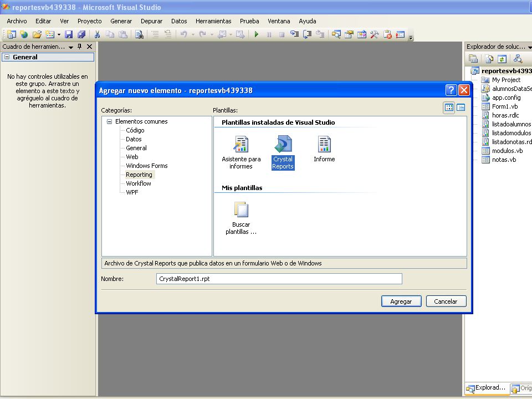Click the Save All toolbar icon
532x399 pixels.
coord(81,34)
